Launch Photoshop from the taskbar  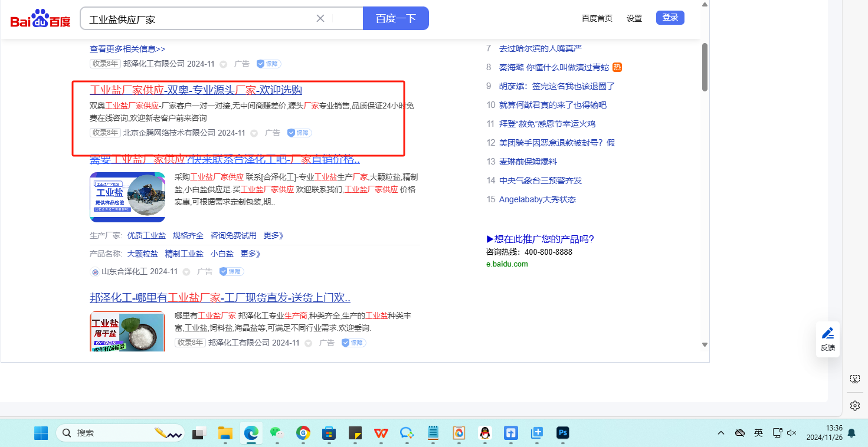(563, 433)
